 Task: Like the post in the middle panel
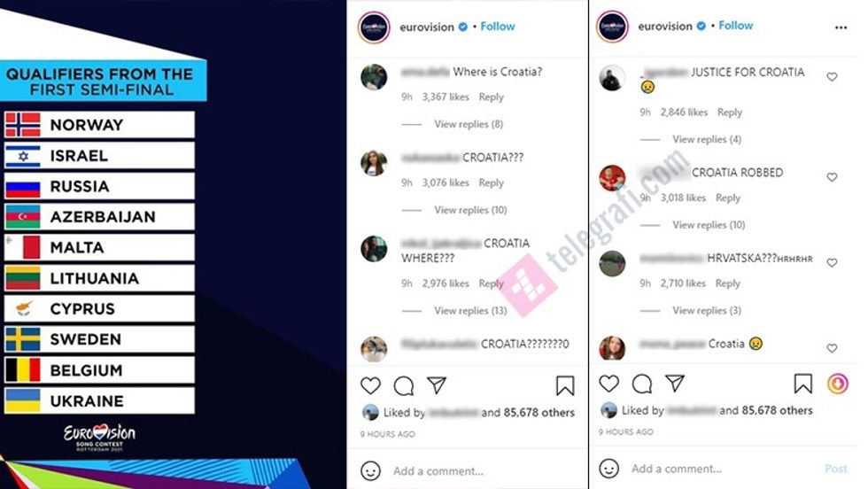point(370,385)
